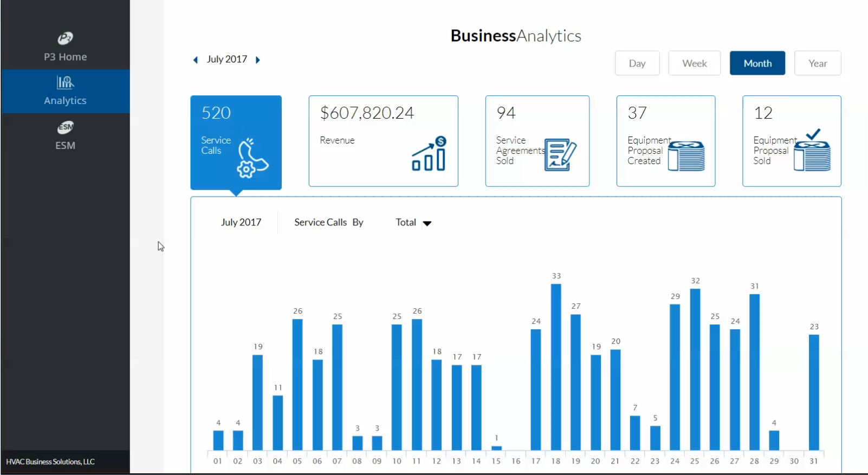Select the 94 Service Agreements Sold card

(537, 141)
